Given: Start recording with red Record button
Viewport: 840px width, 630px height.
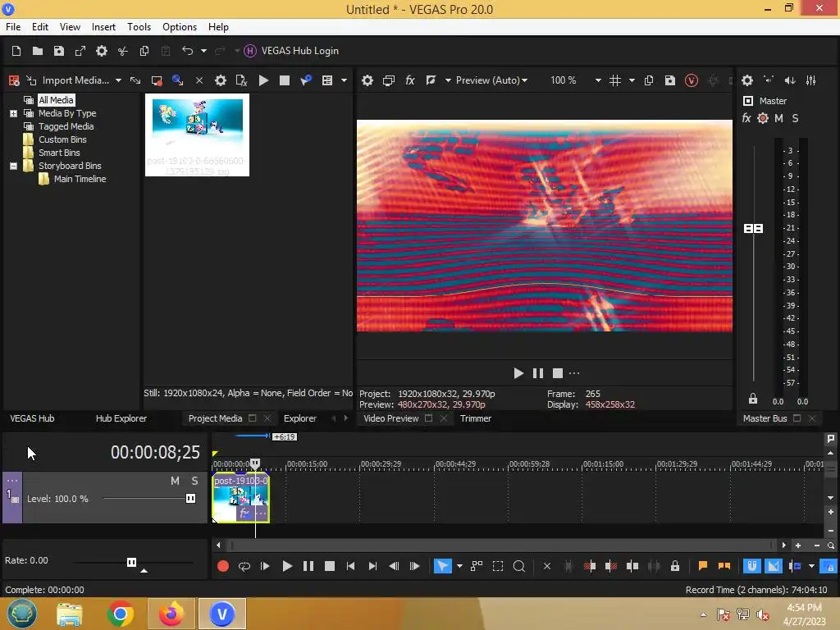Looking at the screenshot, I should click(x=223, y=566).
